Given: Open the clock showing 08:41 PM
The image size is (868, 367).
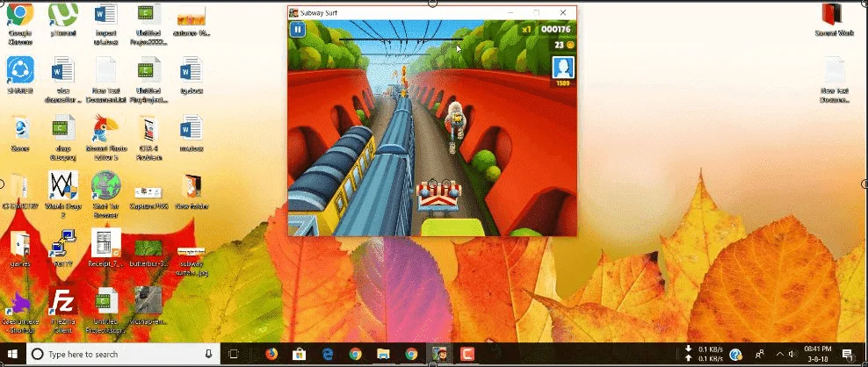Looking at the screenshot, I should coord(816,354).
